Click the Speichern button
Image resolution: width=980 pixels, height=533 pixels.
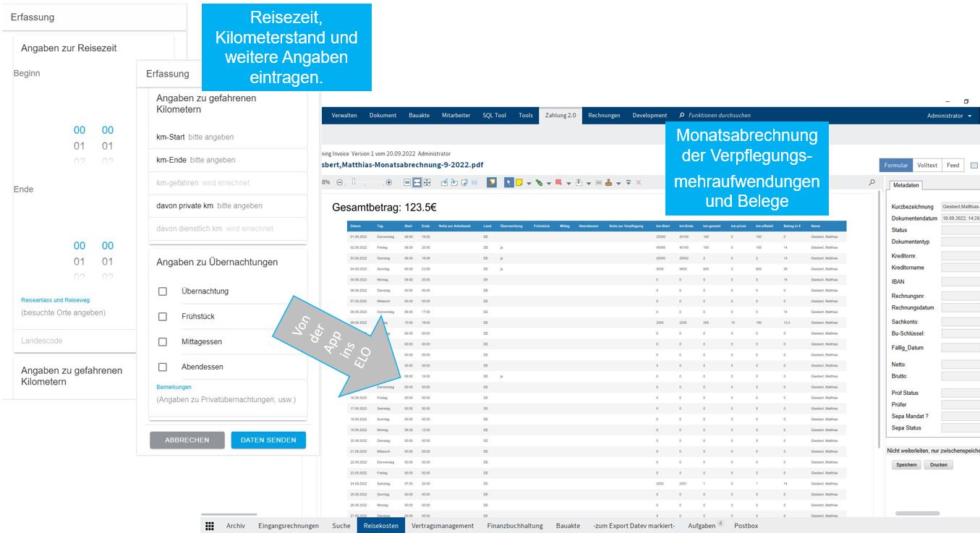click(x=907, y=464)
